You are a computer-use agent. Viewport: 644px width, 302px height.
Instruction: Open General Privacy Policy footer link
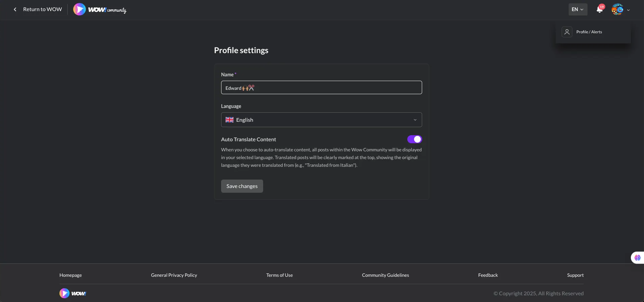(174, 275)
